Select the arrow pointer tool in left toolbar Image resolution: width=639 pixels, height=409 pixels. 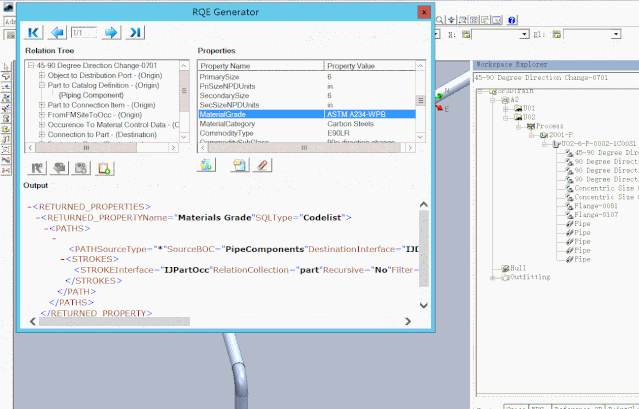coord(6,67)
